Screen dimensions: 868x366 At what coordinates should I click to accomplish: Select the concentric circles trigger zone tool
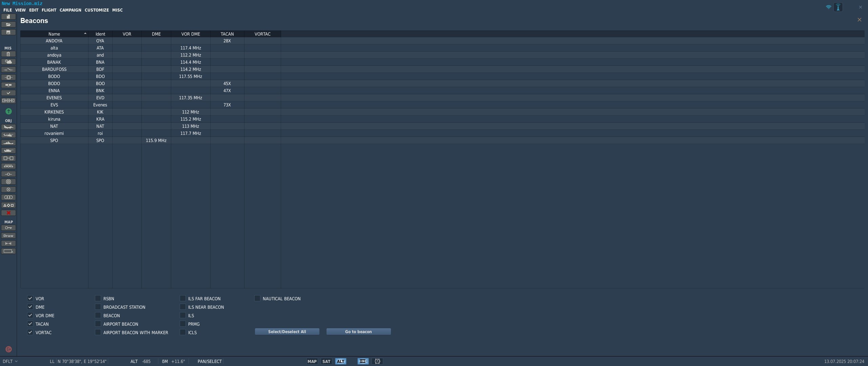(8, 182)
